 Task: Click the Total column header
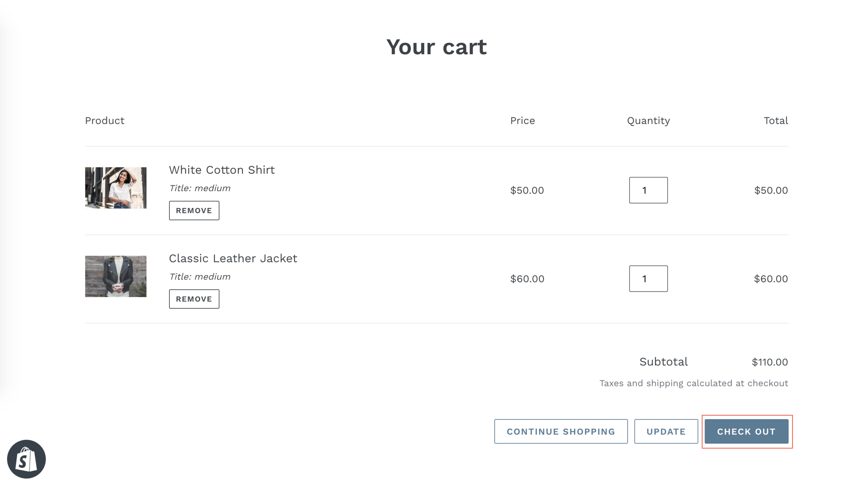click(776, 121)
